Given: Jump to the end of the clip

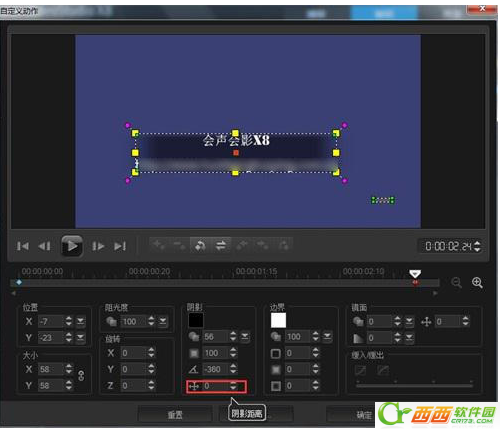Looking at the screenshot, I should [120, 246].
